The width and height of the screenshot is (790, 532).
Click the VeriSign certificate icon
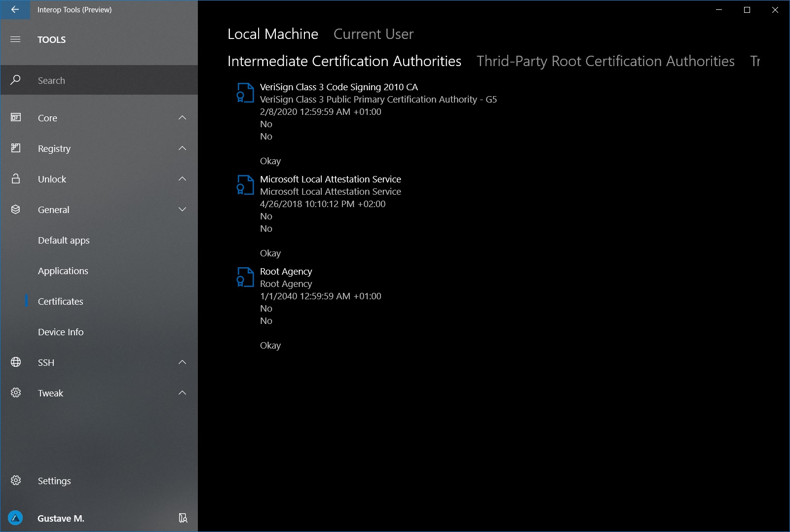pos(245,93)
